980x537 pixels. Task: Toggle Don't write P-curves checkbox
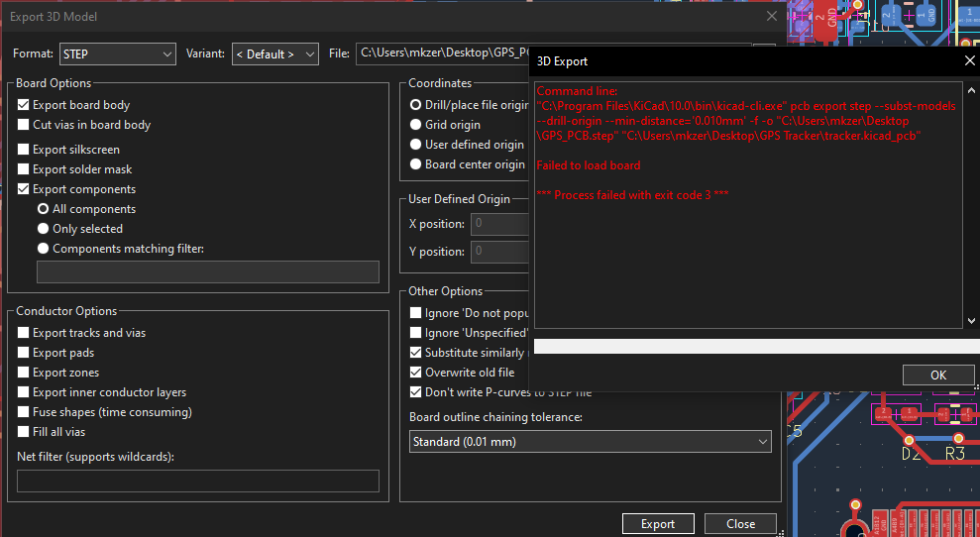[x=415, y=392]
